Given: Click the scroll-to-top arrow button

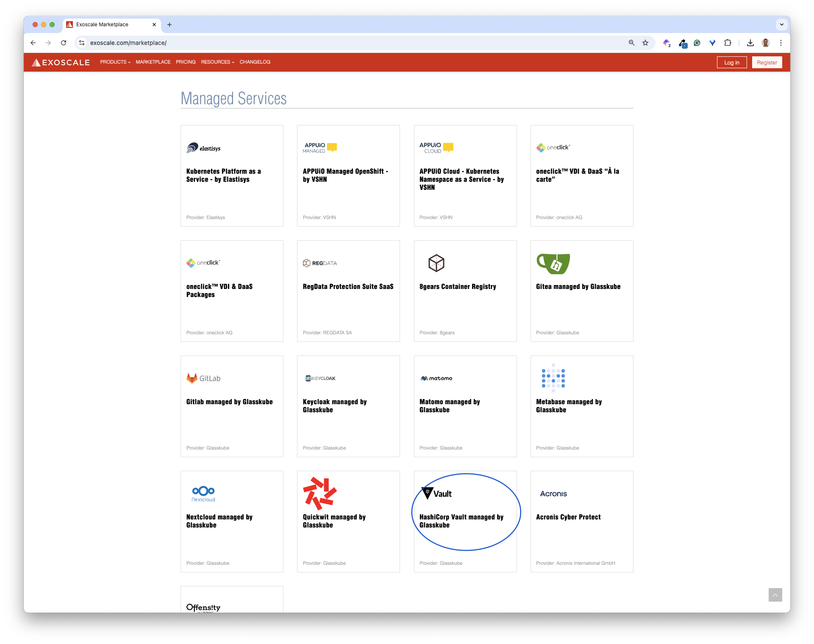Looking at the screenshot, I should 775,595.
